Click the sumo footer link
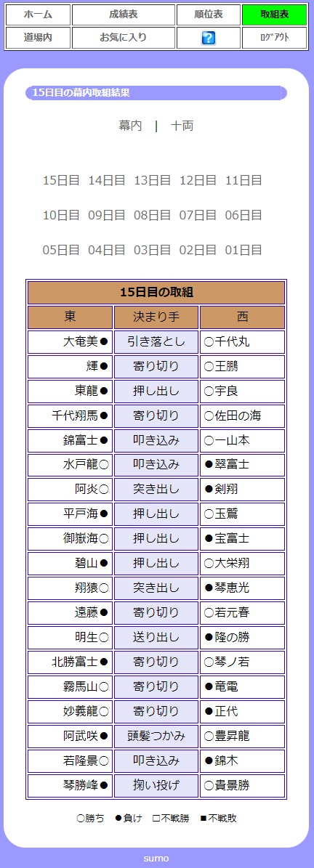This screenshot has height=868, width=314. (156, 859)
